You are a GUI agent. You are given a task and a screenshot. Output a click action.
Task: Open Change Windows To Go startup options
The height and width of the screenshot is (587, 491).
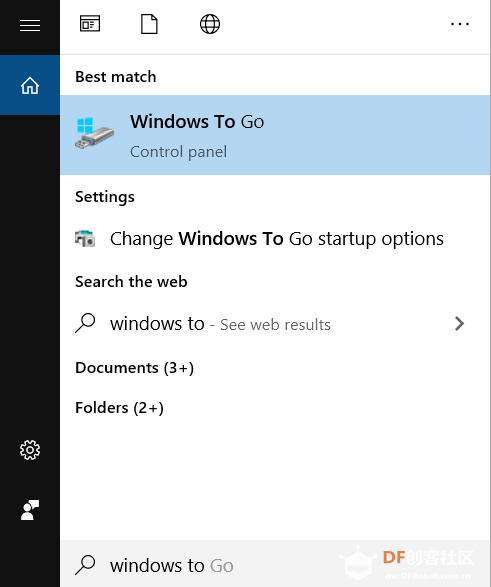tap(275, 239)
